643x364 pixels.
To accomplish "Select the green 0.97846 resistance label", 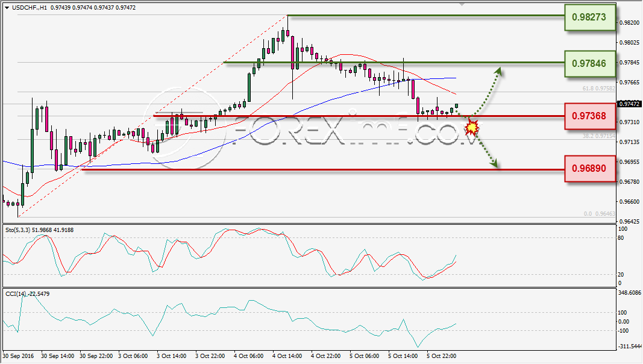I will 590,63.
